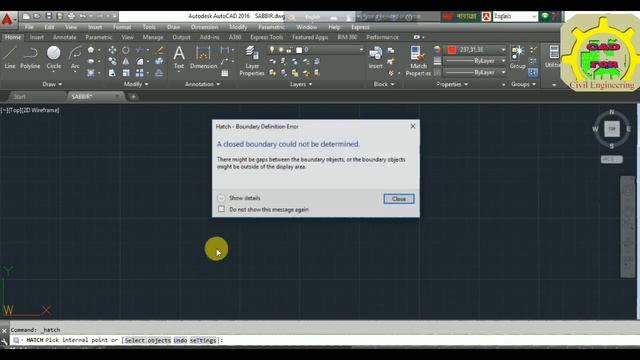
Task: Switch to the Annotate ribbon tab
Action: click(64, 37)
